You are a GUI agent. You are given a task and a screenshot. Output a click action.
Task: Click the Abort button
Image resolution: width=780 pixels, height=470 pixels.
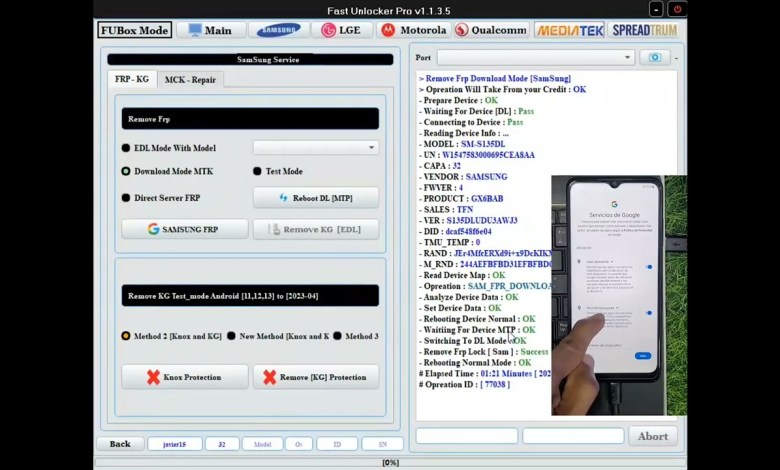[x=653, y=436]
